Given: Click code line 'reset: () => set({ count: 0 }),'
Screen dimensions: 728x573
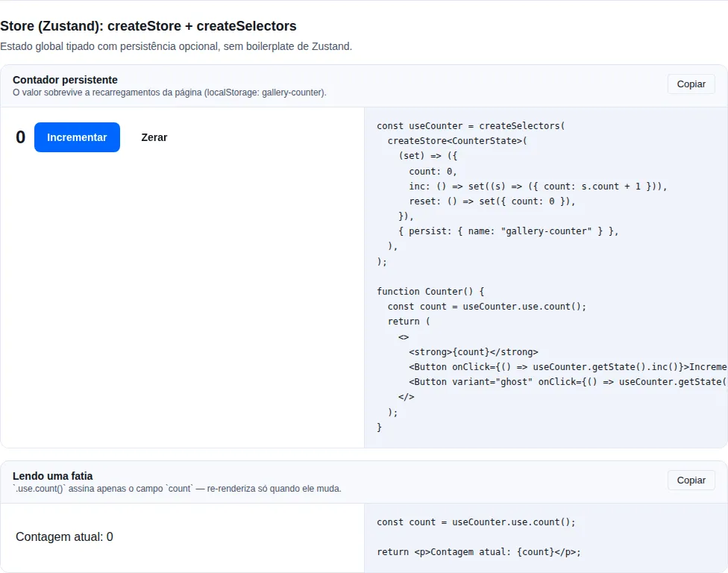Looking at the screenshot, I should click(492, 201).
